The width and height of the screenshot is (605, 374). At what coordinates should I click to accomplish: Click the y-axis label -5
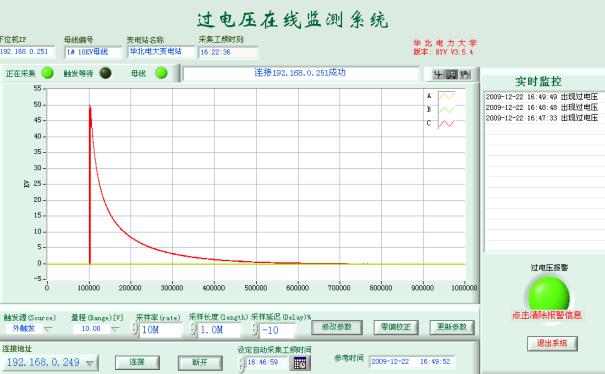pyautogui.click(x=37, y=279)
